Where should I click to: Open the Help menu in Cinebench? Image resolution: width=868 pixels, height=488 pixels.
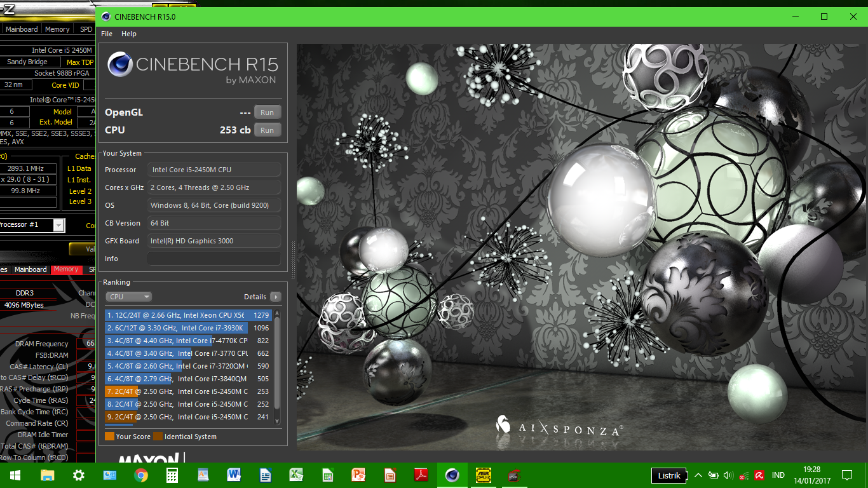click(129, 34)
